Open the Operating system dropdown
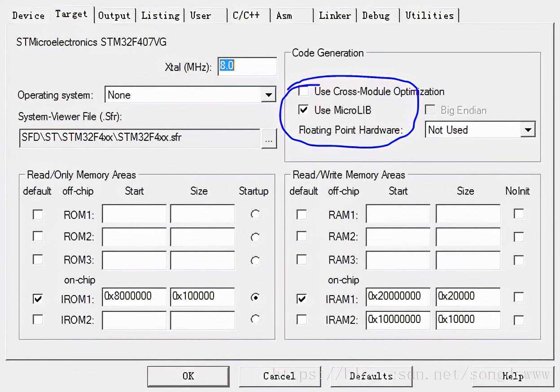The image size is (560, 392). [x=268, y=95]
